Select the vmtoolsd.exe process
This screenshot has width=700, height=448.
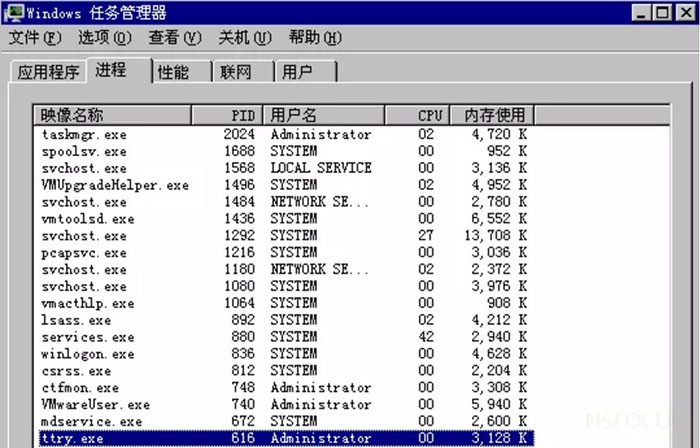[x=284, y=219]
